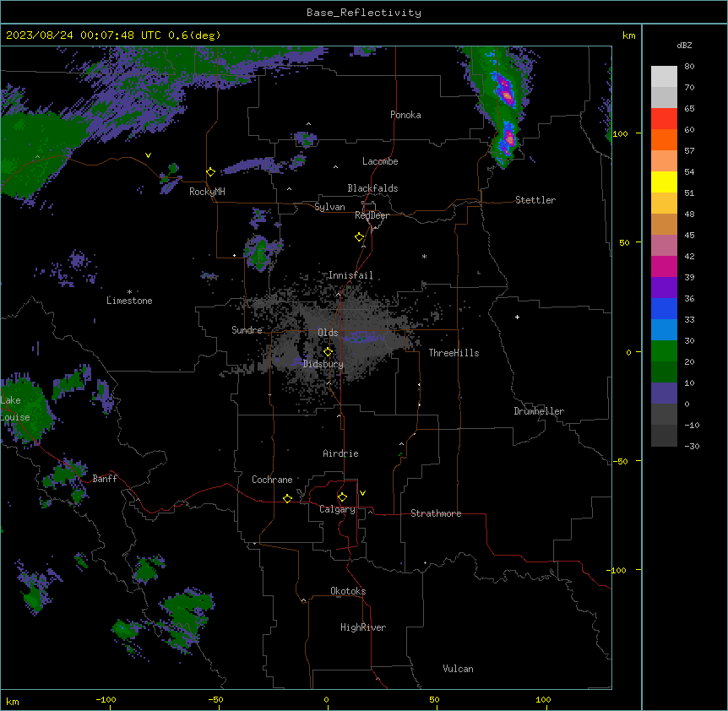This screenshot has height=711, width=728.
Task: Pick the yellow 54 dBZ color swatch
Action: [664, 182]
